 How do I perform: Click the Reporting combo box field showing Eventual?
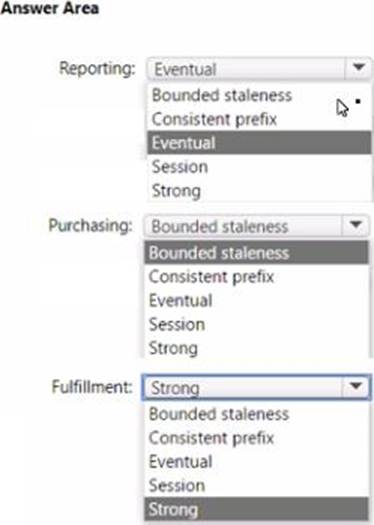click(259, 69)
